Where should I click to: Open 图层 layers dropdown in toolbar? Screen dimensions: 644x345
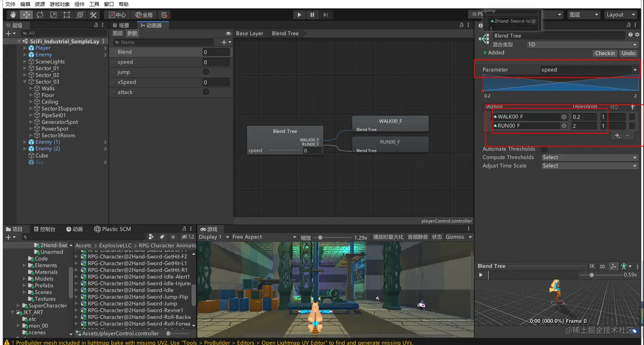[584, 15]
